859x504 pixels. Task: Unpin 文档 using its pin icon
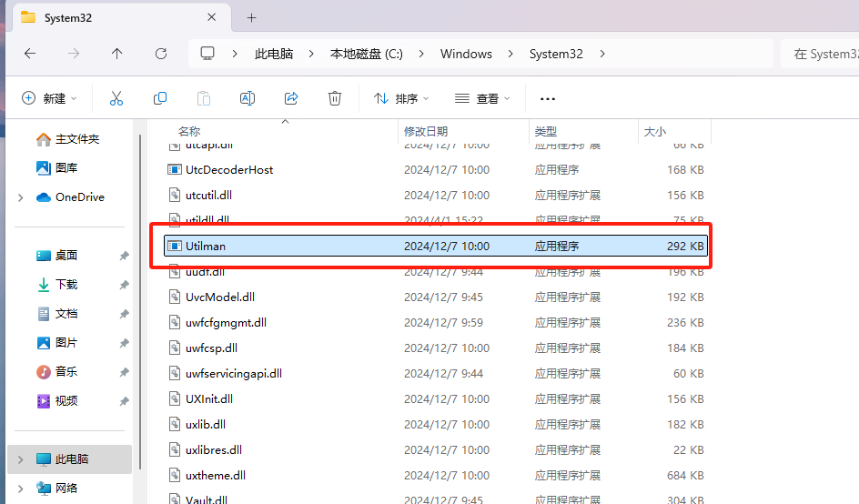125,314
